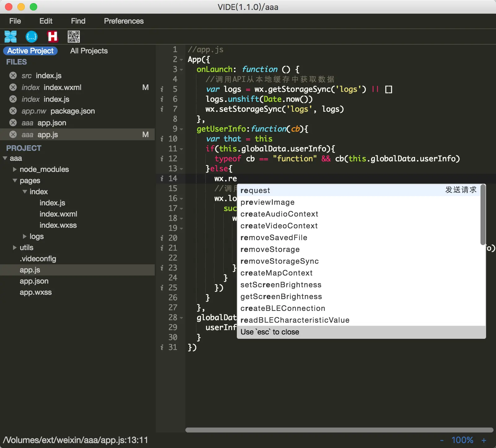
Task: Open the Find menu
Action: [78, 21]
